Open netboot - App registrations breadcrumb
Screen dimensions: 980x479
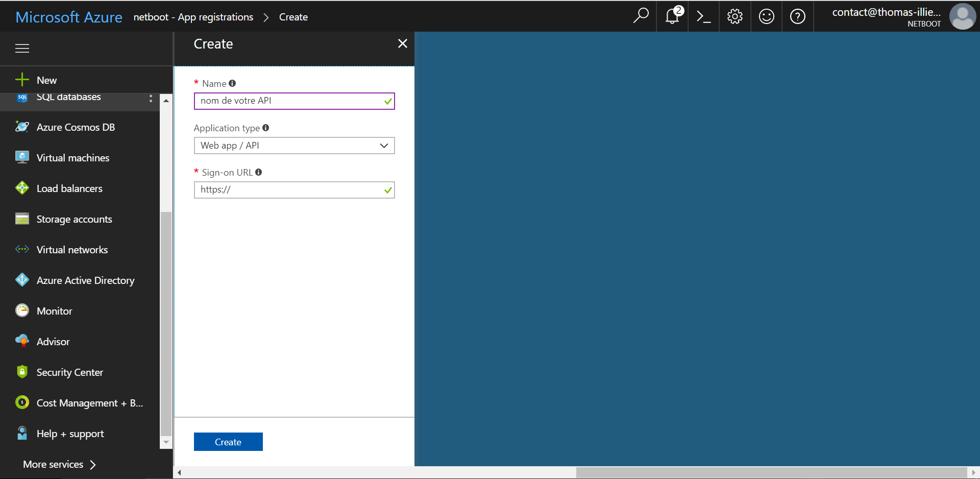pos(193,17)
